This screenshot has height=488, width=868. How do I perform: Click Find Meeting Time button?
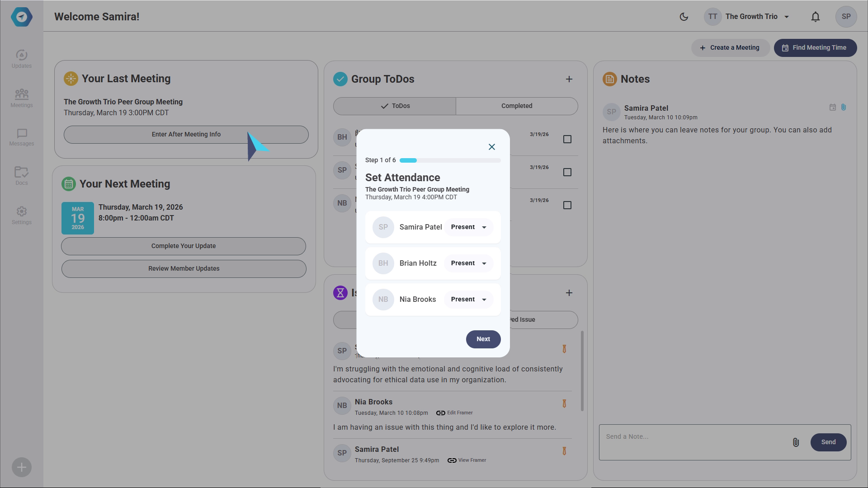coord(815,48)
